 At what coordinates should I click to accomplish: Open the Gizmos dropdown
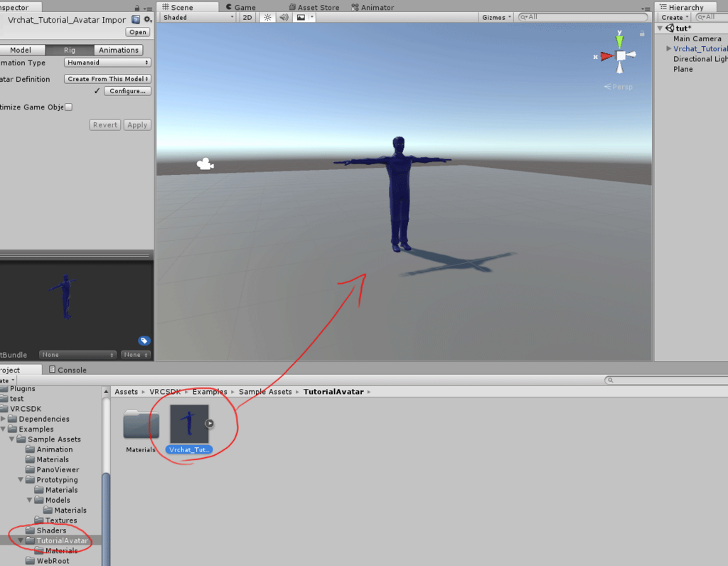tap(496, 17)
